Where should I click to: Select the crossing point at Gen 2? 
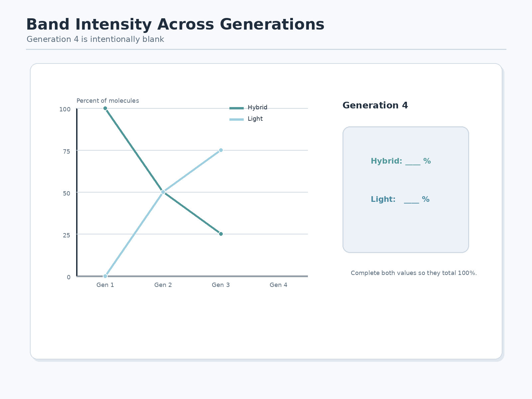click(x=163, y=192)
